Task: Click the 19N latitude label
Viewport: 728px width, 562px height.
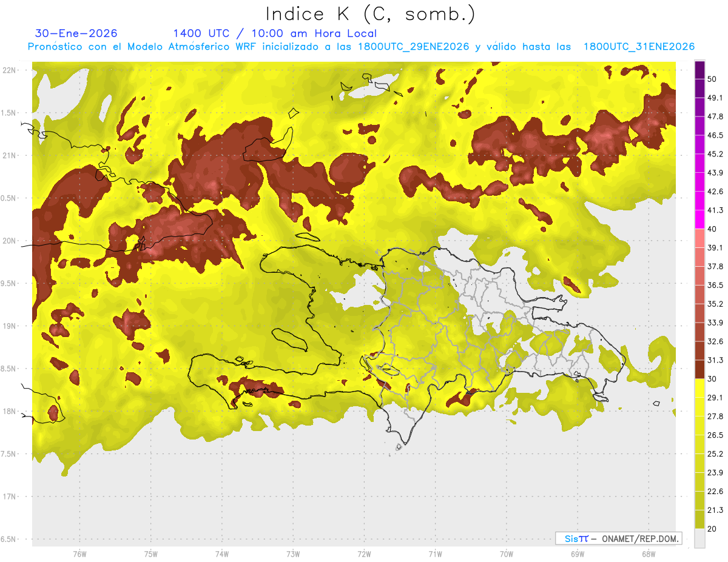Action: pos(10,326)
